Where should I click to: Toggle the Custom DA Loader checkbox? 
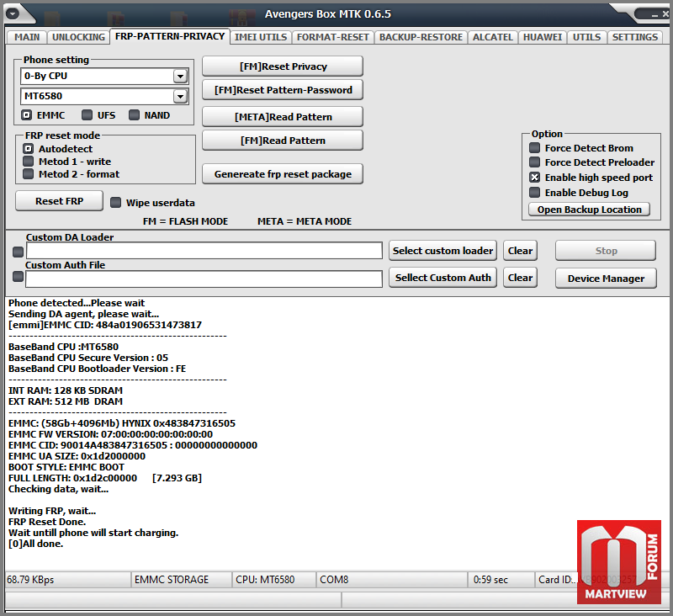click(x=18, y=252)
